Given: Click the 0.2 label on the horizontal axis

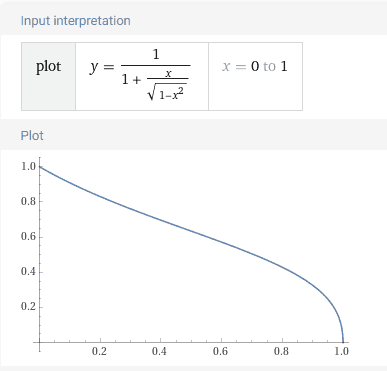Looking at the screenshot, I should coord(99,351).
